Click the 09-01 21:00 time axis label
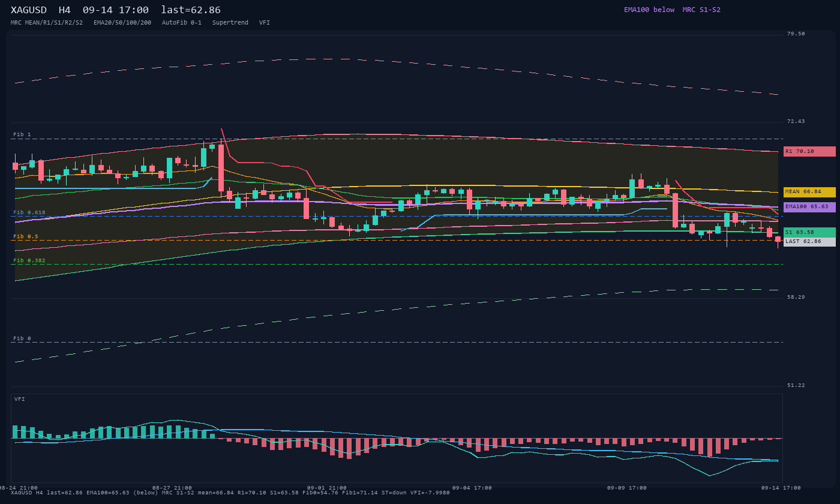Screen dimensions: 840x504 [327, 488]
